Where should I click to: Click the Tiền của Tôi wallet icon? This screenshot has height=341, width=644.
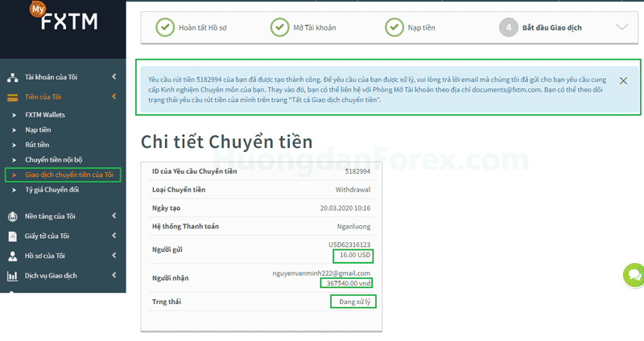13,97
